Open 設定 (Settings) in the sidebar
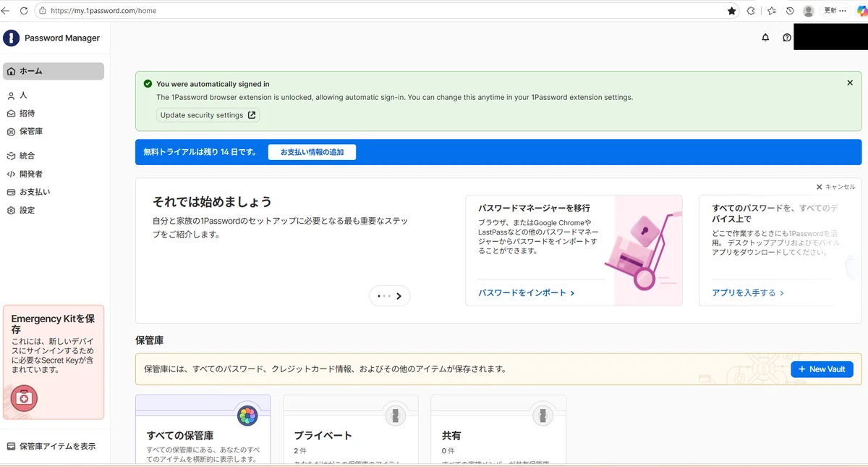 54,210
